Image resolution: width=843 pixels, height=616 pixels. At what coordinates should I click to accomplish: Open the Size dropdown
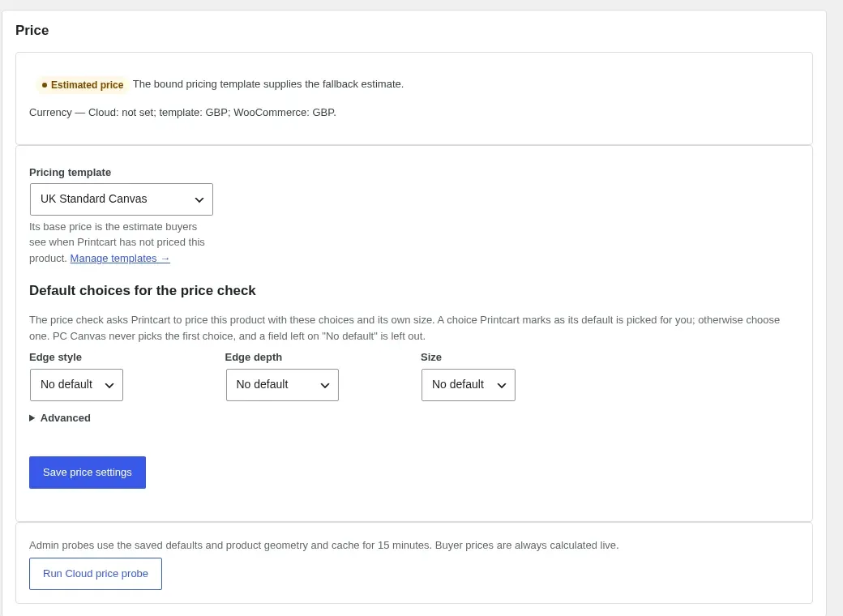pos(469,385)
